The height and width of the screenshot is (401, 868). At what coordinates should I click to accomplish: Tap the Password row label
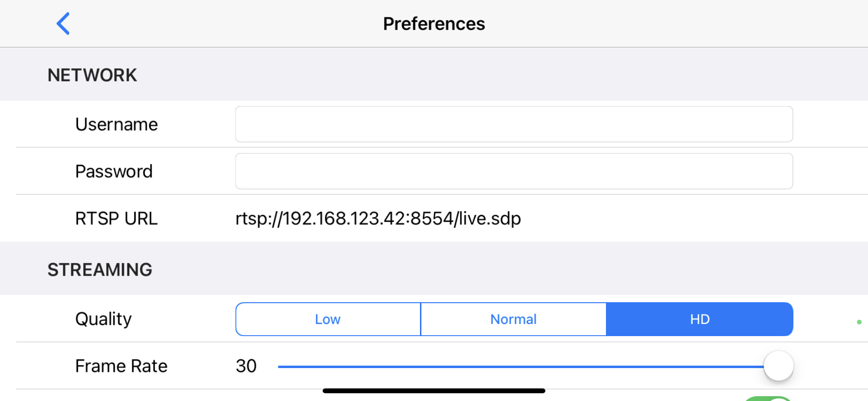114,171
